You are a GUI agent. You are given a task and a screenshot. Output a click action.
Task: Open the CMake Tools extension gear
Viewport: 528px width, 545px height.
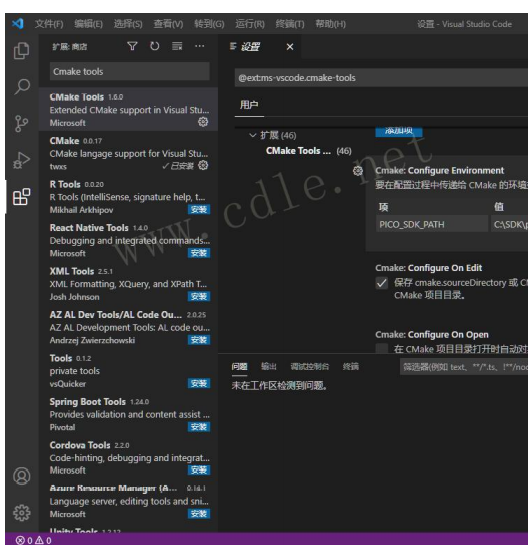(203, 122)
